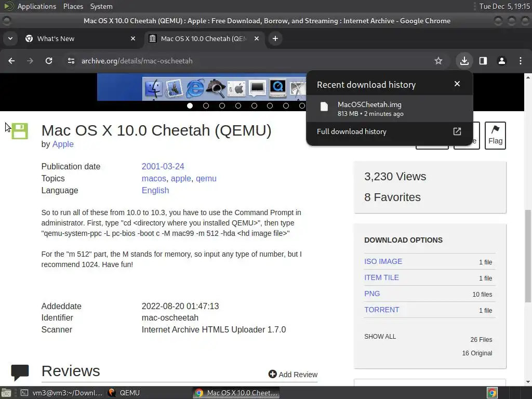Open the ITEM TILE download option
Viewport: 532px width, 399px height.
pos(381,277)
